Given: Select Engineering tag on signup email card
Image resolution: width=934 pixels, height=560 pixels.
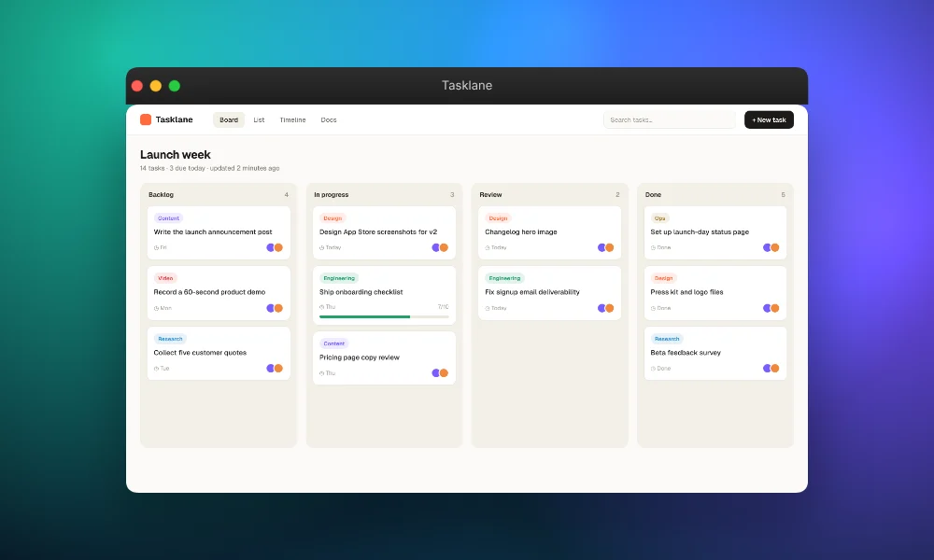Looking at the screenshot, I should pyautogui.click(x=504, y=278).
